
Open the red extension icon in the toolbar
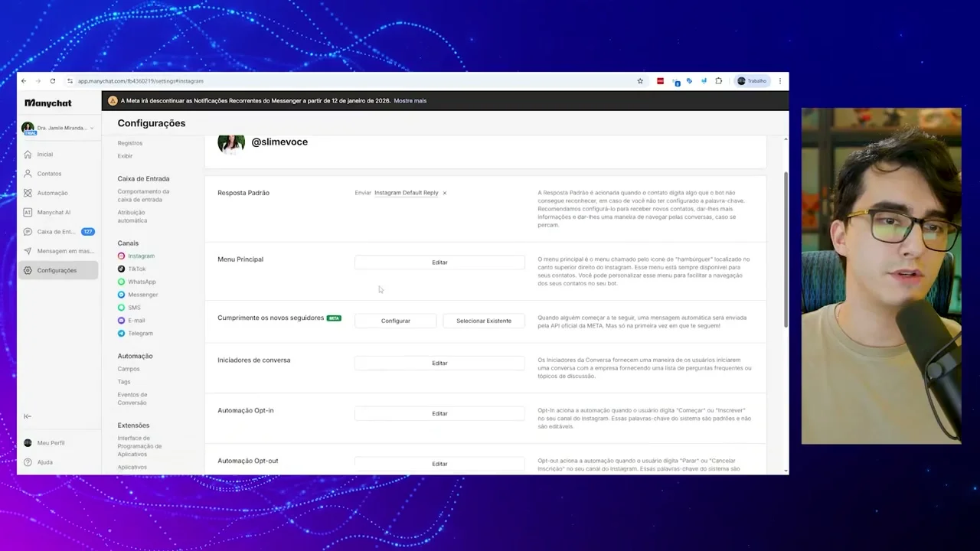pos(661,81)
